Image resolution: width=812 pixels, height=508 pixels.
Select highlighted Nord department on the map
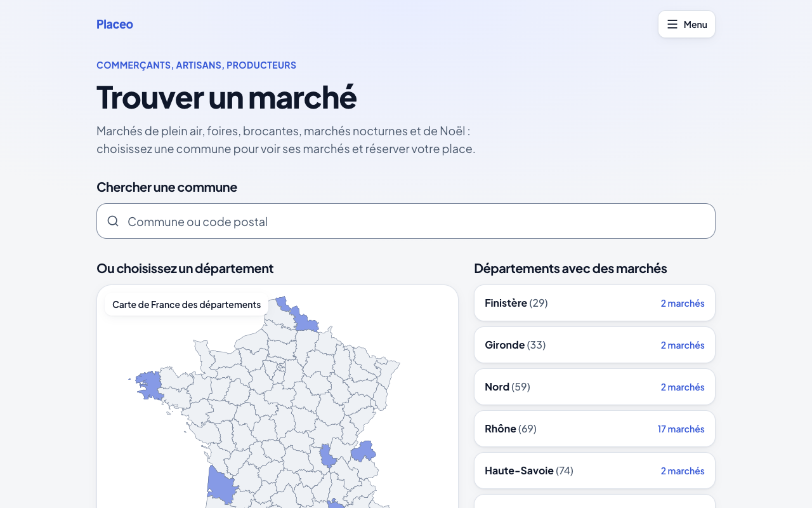[x=303, y=321]
